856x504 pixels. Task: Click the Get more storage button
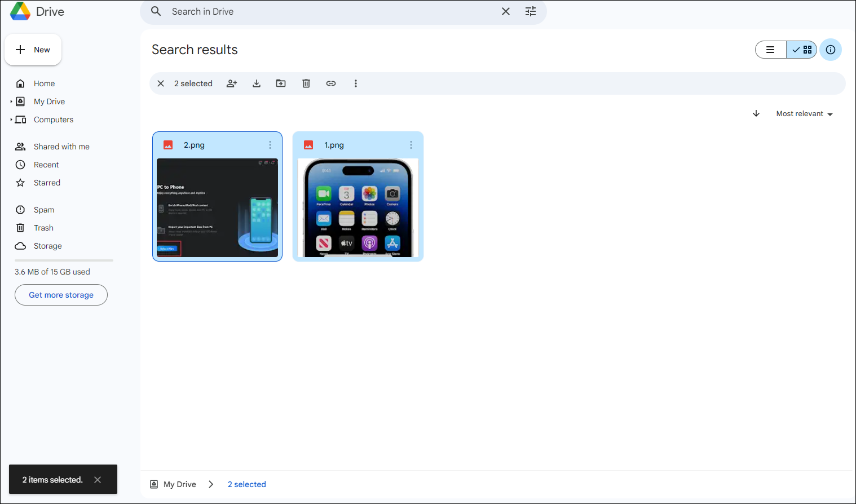coord(61,295)
